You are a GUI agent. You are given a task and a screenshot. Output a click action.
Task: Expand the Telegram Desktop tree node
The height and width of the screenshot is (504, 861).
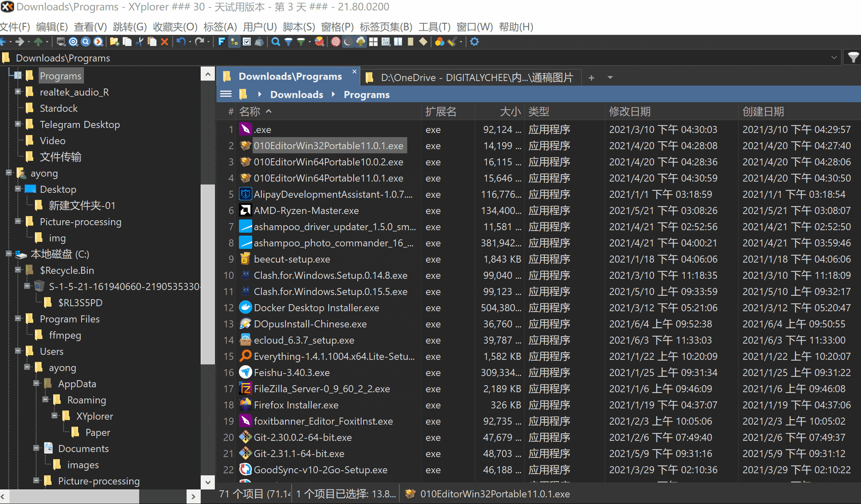click(18, 124)
